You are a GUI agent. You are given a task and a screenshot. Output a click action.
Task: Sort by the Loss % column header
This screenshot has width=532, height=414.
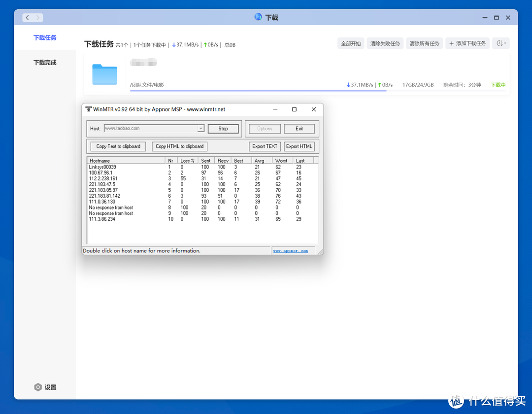[x=187, y=161]
